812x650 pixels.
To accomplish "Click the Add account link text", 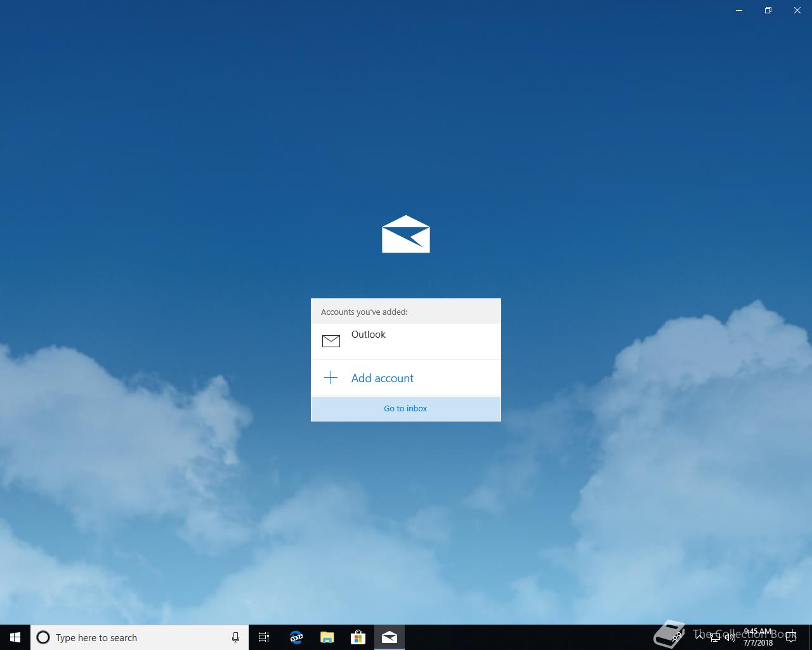I will coord(383,378).
